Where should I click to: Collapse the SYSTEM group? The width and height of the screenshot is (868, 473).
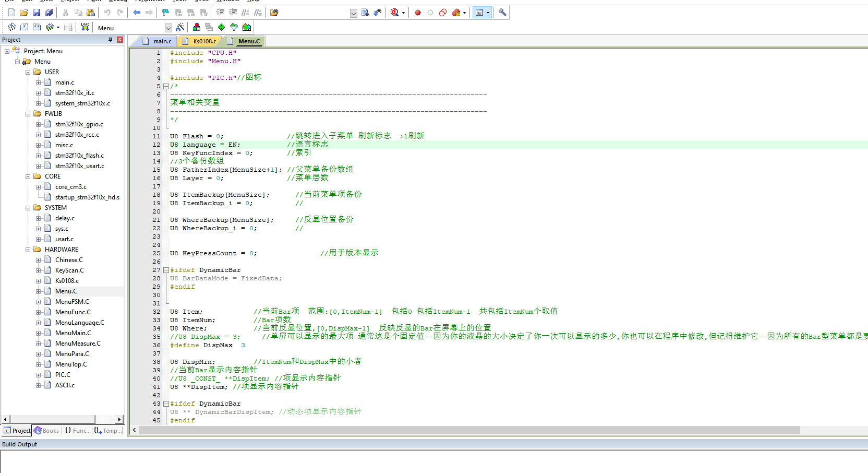(28, 208)
